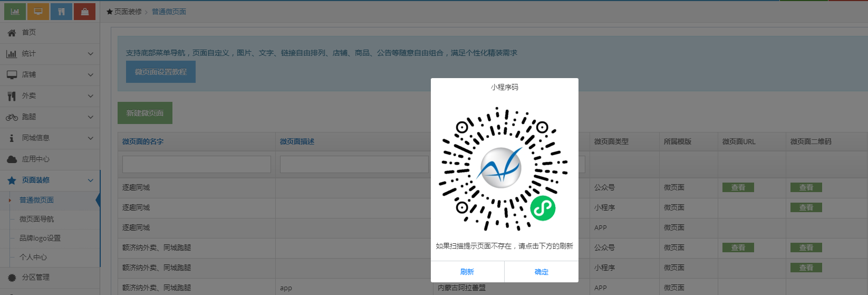Expand the 跑腿 sidebar chevron
The width and height of the screenshot is (868, 295).
click(x=90, y=117)
